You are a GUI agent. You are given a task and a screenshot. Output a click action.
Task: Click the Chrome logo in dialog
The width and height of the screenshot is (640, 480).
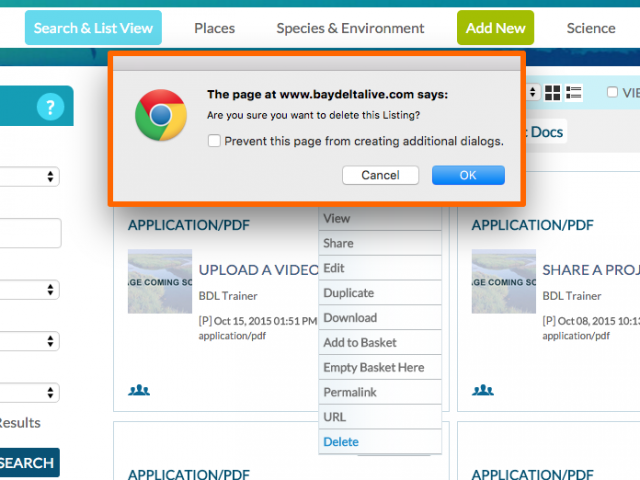click(161, 115)
